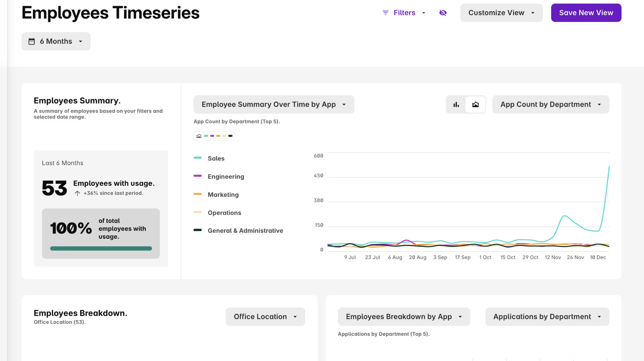Image resolution: width=644 pixels, height=361 pixels.
Task: Click calendar icon in 6 Months selector
Action: 32,42
